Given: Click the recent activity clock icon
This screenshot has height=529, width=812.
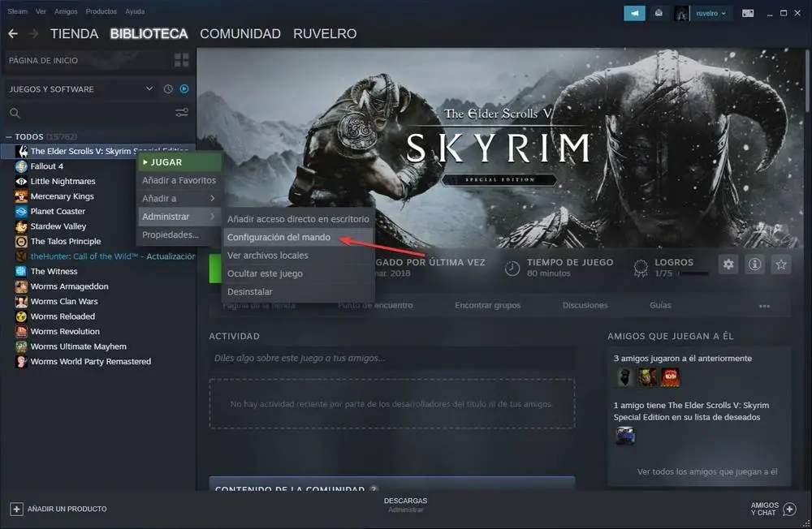Looking at the screenshot, I should [x=168, y=89].
